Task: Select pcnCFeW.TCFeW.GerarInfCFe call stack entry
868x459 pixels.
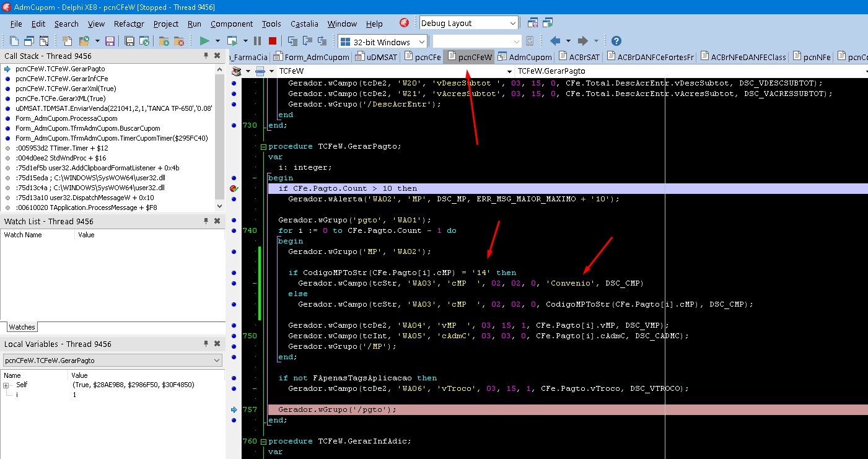Action: [62, 79]
